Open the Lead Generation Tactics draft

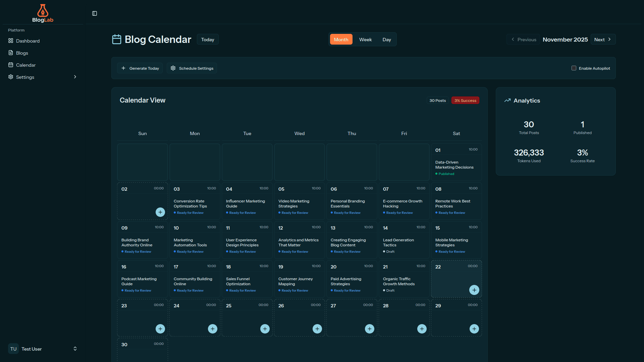[398, 242]
